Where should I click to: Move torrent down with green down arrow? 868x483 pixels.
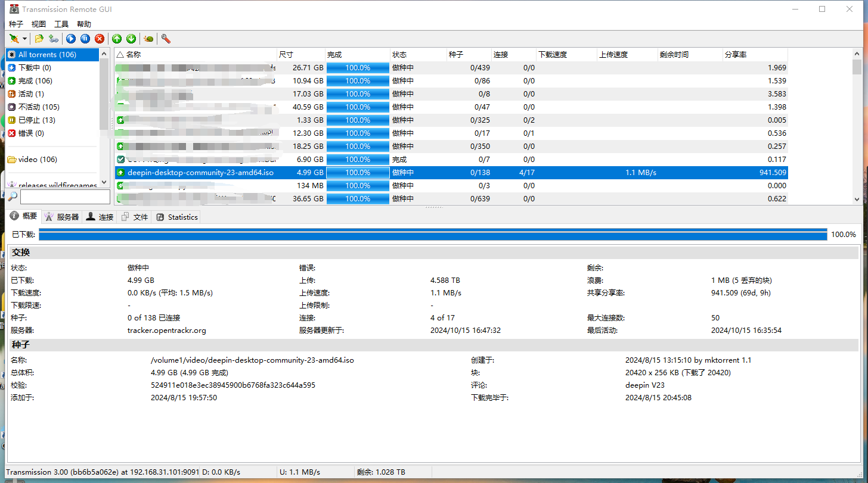tap(131, 39)
